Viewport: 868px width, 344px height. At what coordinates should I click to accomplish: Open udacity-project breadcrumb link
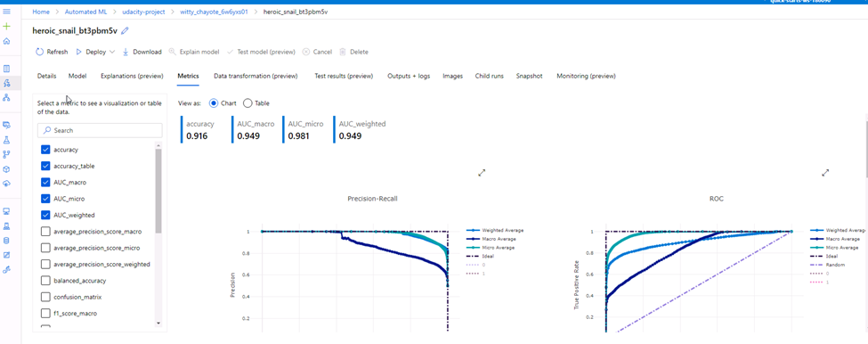pyautogui.click(x=143, y=12)
